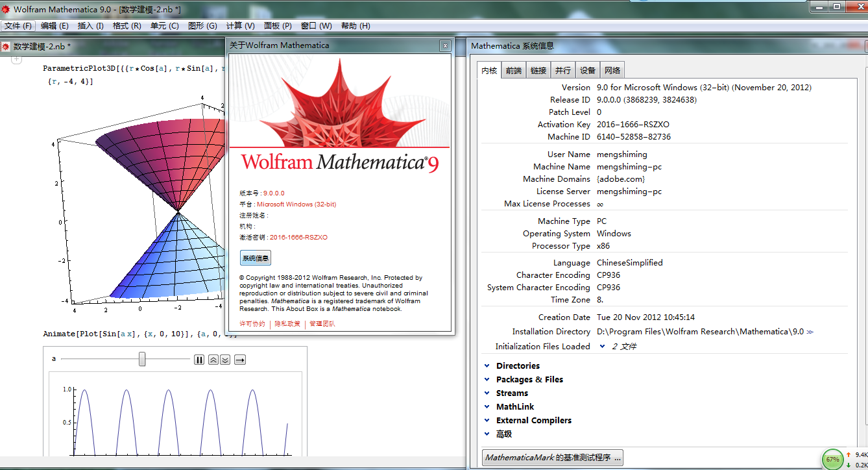Click Machine Domains value {adobe.com}
Screen dimensions: 868x470
tap(621, 179)
